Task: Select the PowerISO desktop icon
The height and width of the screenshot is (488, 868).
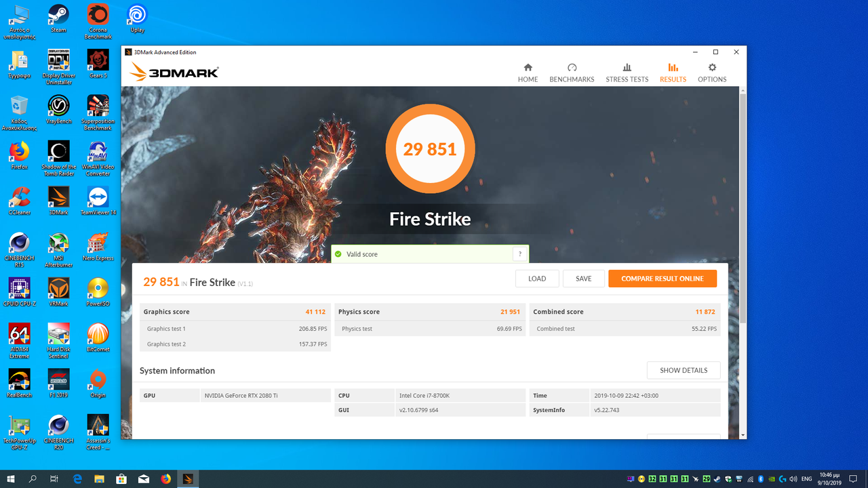Action: (x=98, y=291)
